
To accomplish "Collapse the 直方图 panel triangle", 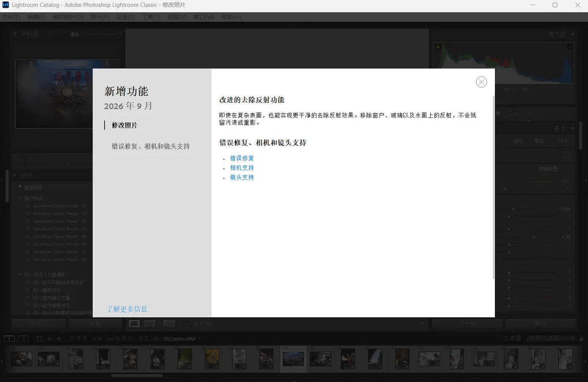I will (x=573, y=34).
